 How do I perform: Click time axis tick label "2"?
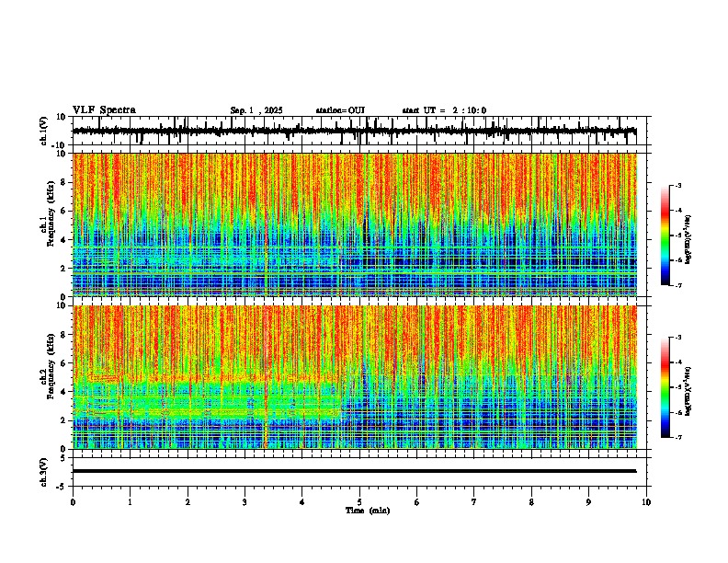(x=188, y=502)
